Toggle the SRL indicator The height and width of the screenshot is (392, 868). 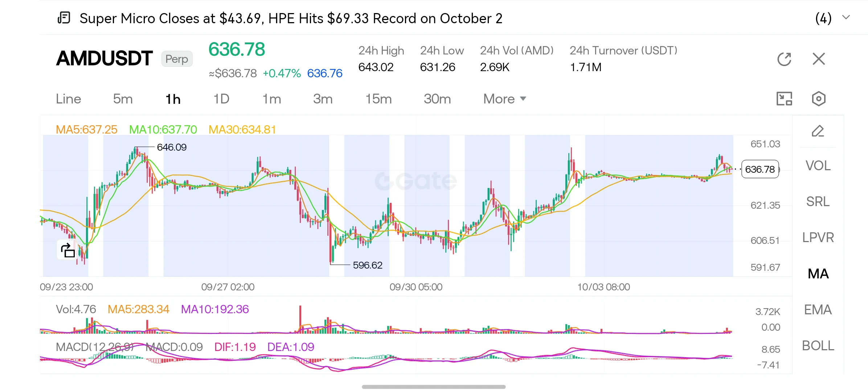coord(818,201)
